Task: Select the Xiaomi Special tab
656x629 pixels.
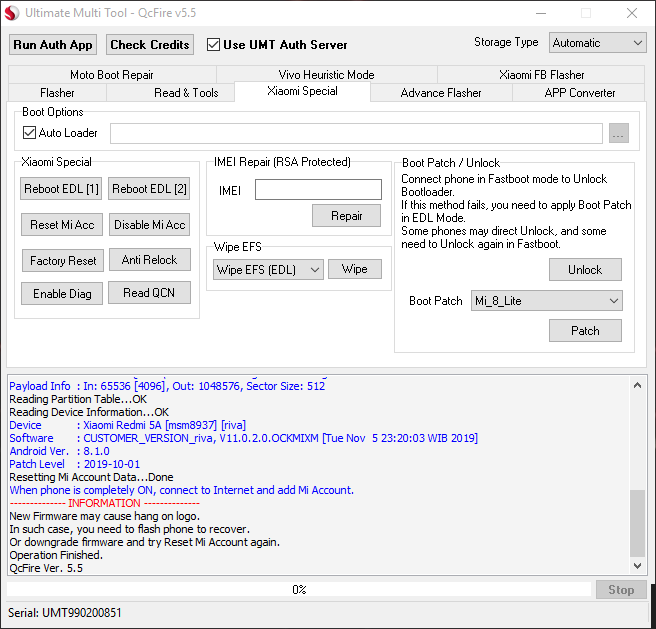Action: point(302,91)
